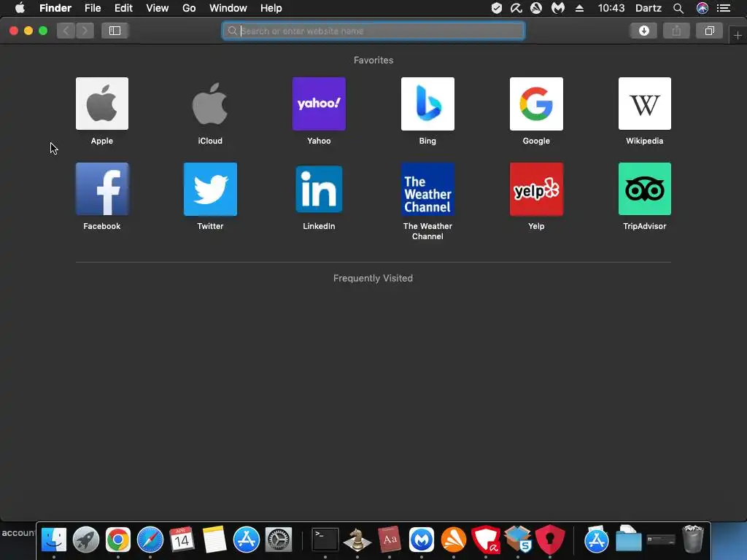Focus the search or website name field
The image size is (747, 560).
(x=373, y=31)
